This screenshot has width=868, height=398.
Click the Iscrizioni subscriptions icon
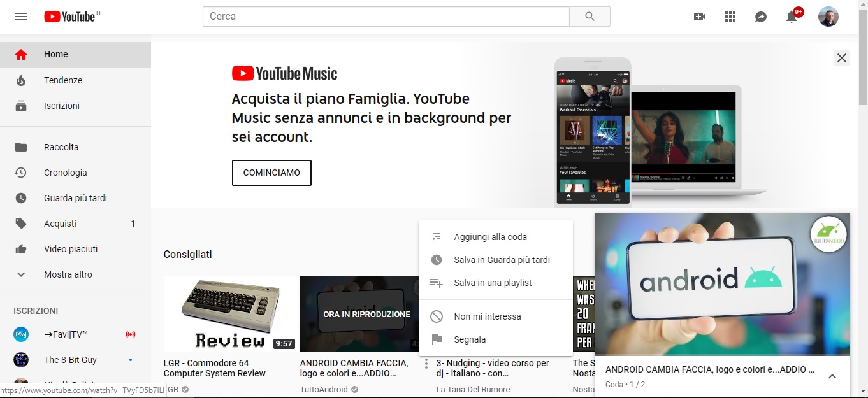(x=21, y=106)
